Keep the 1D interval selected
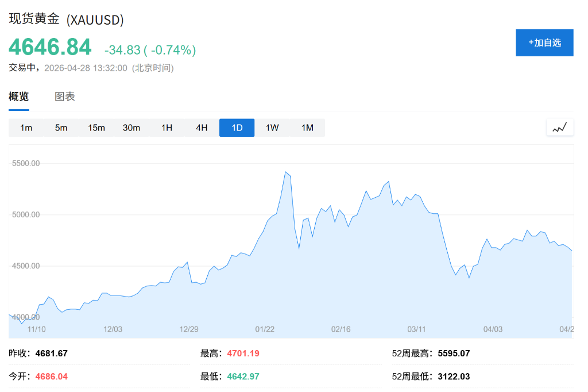The height and width of the screenshot is (392, 588). [x=237, y=128]
